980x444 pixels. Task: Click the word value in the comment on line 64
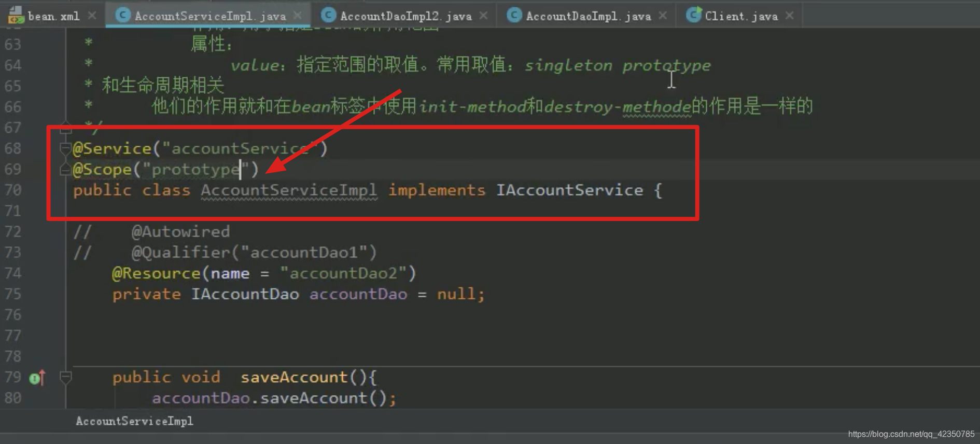pos(255,65)
